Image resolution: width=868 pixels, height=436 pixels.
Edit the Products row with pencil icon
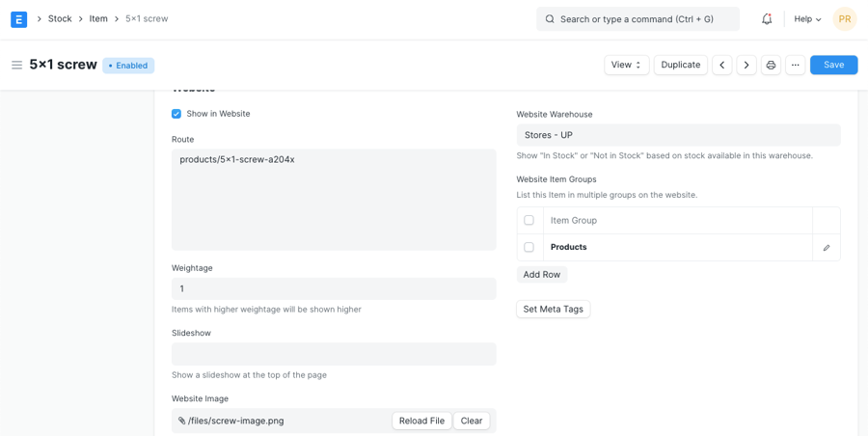click(x=827, y=248)
